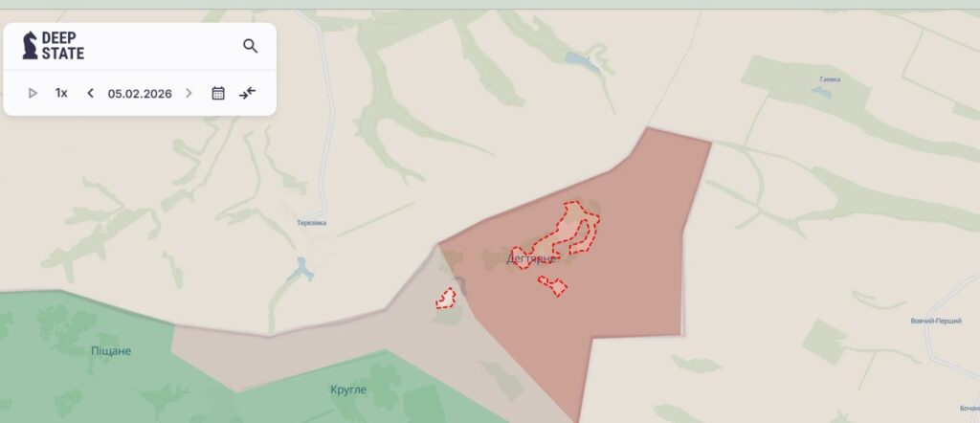980x423 pixels.
Task: Open the search magnifier icon
Action: [x=250, y=46]
